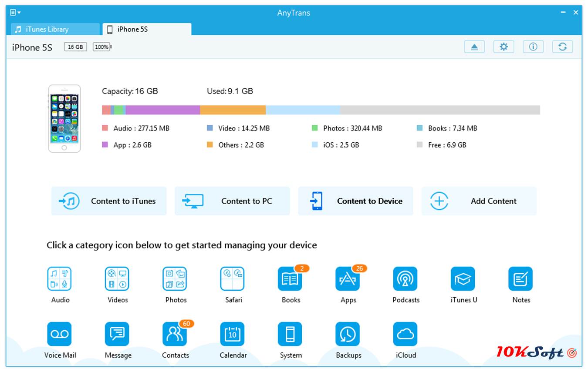Click Content to Device
Image resolution: width=588 pixels, height=372 pixels.
tap(355, 201)
